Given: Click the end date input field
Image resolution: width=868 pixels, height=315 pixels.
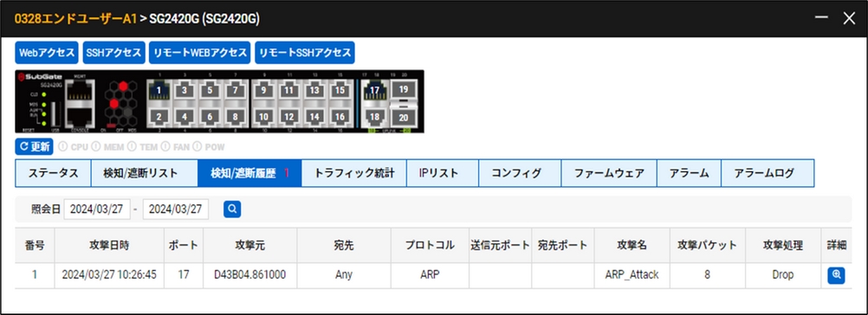Looking at the screenshot, I should tap(176, 209).
